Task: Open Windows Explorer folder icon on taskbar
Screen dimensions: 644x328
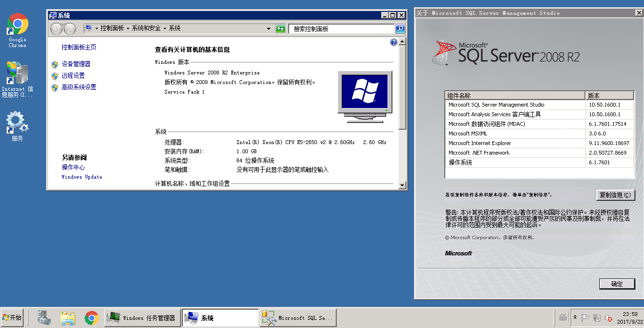Action: pos(68,318)
